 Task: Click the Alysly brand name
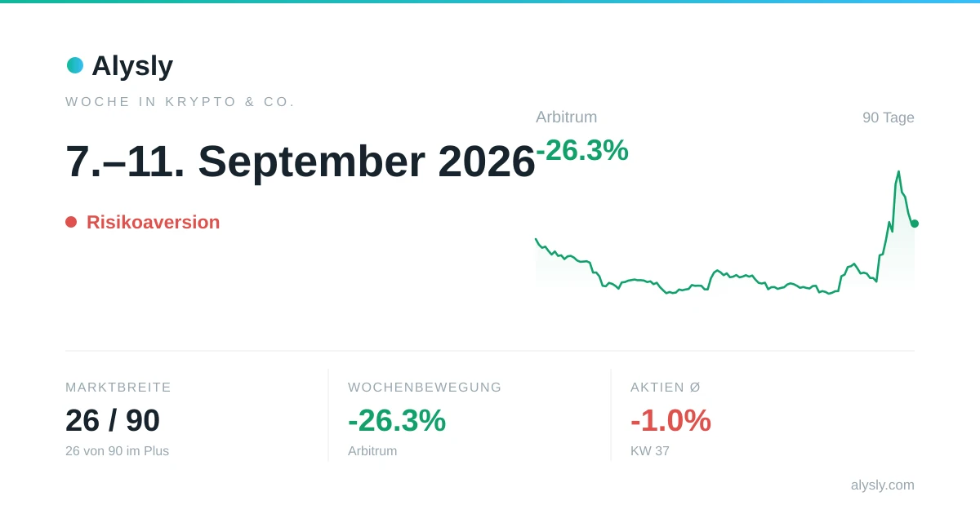132,65
